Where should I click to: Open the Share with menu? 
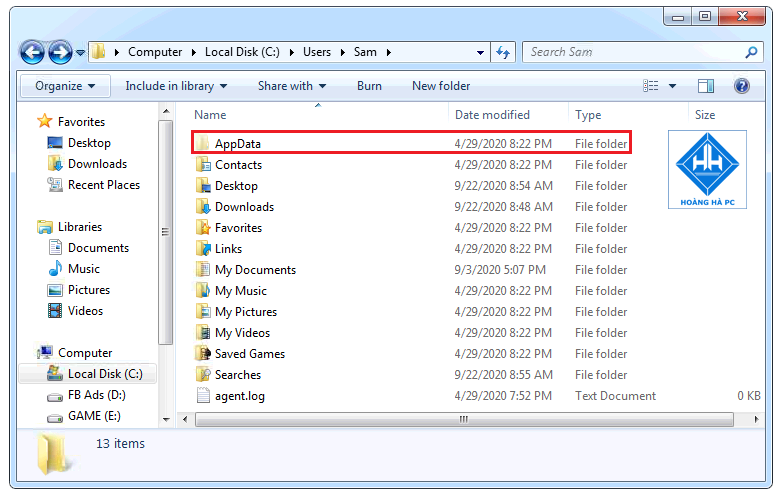tap(292, 86)
